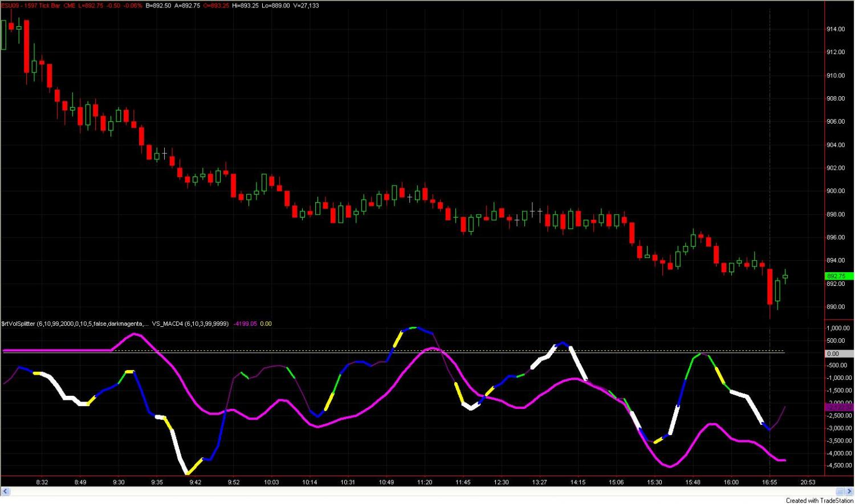Click the $rtVolSplitter indicator status label
The width and height of the screenshot is (855, 504).
pyautogui.click(x=74, y=323)
